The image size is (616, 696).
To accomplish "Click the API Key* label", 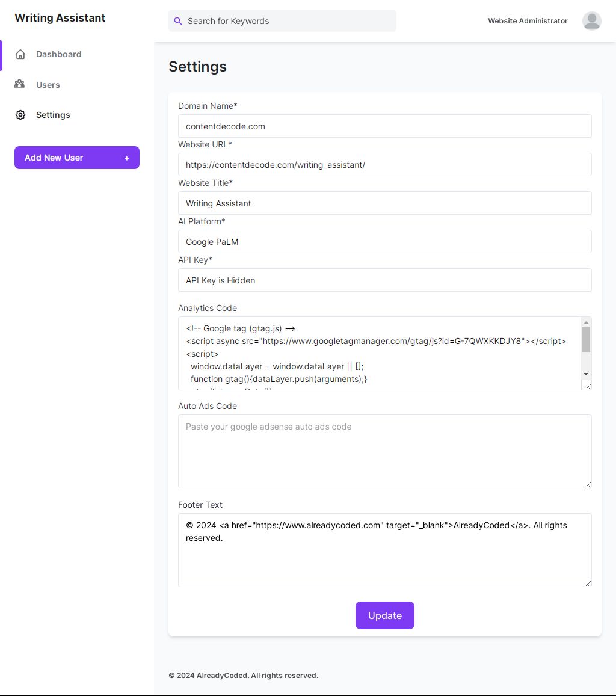I will point(196,260).
